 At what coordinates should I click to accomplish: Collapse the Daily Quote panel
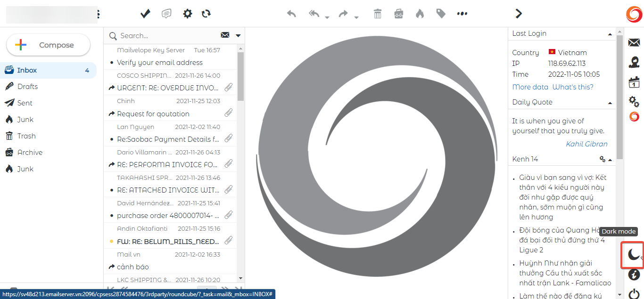point(610,103)
